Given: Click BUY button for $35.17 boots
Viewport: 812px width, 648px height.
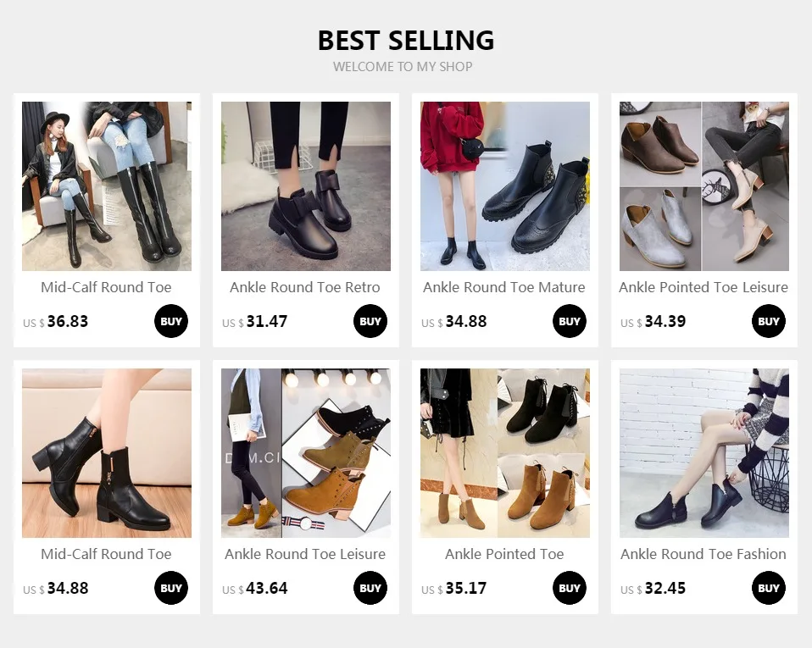Looking at the screenshot, I should 569,588.
